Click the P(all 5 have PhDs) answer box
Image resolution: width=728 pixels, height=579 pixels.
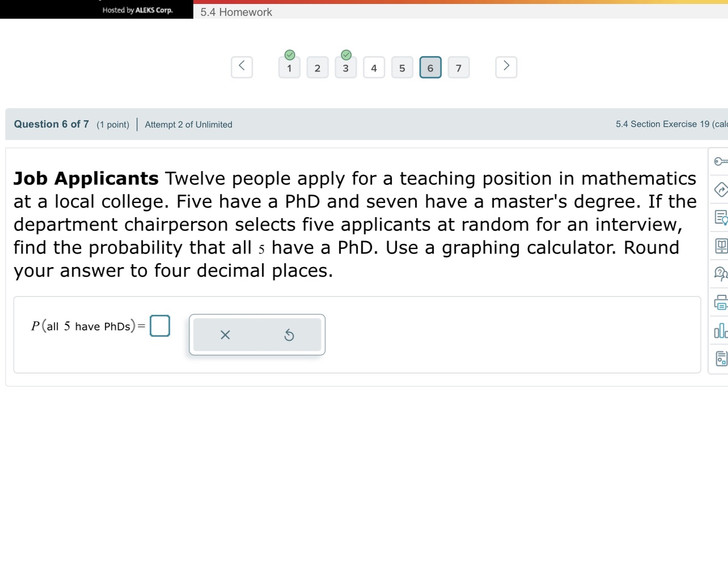(160, 326)
